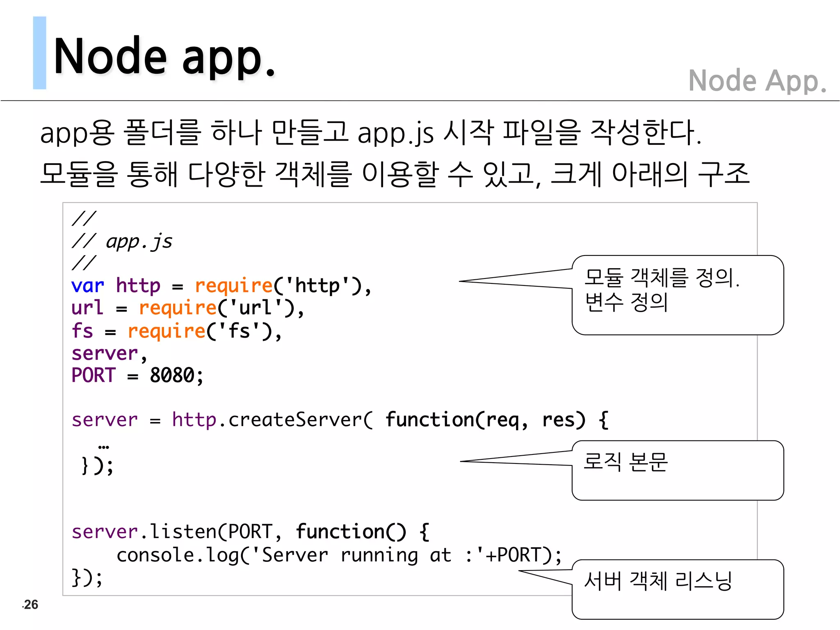Click the console.log statement line
840x630 pixels.
(339, 555)
